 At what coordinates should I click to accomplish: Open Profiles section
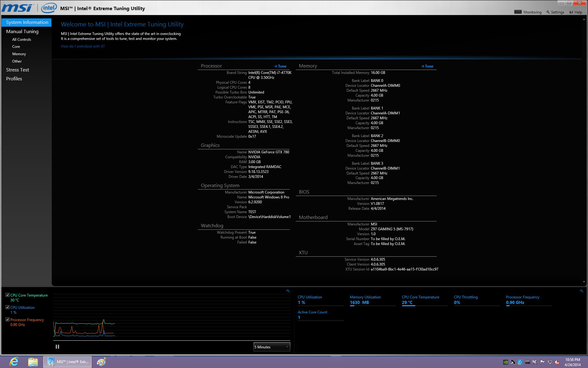[14, 79]
